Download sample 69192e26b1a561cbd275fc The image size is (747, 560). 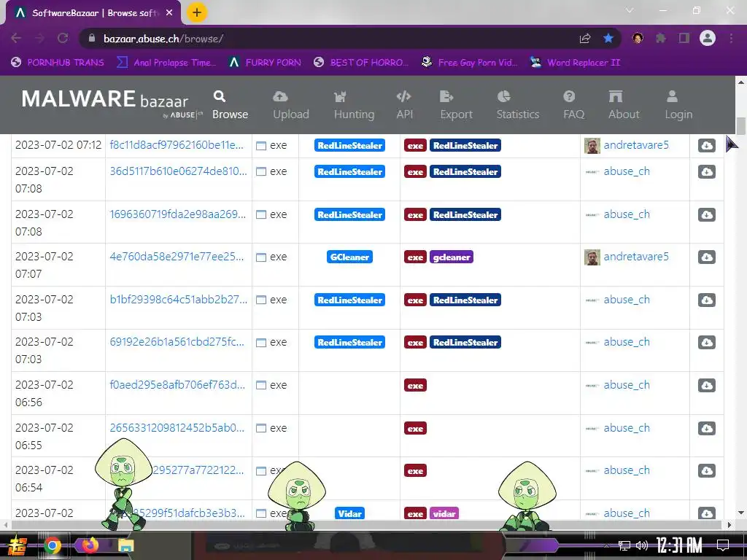point(706,343)
